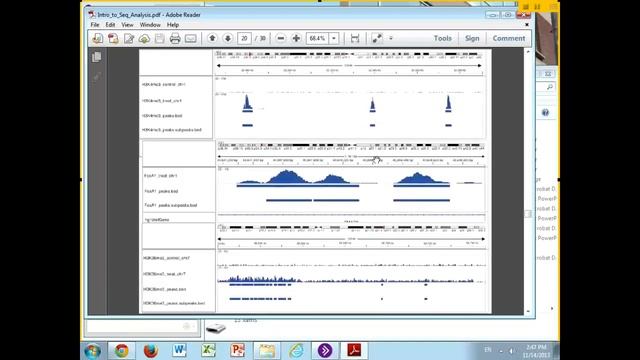The width and height of the screenshot is (640, 360).
Task: Go to next page arrow
Action: click(x=228, y=38)
